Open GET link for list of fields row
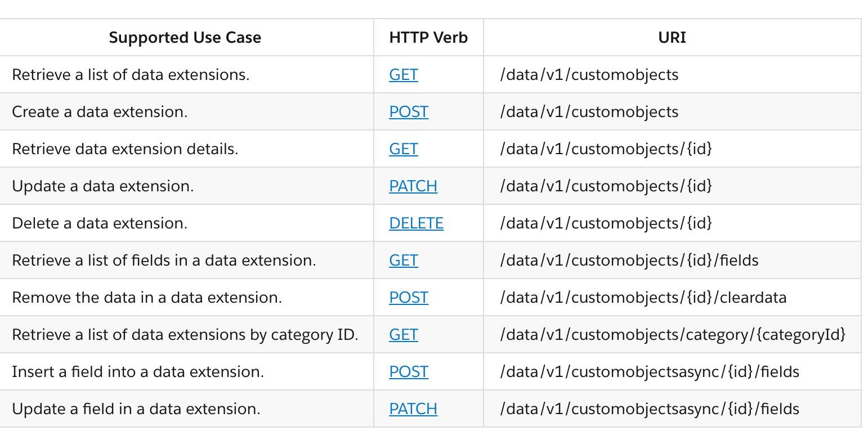The image size is (868, 440). (403, 261)
